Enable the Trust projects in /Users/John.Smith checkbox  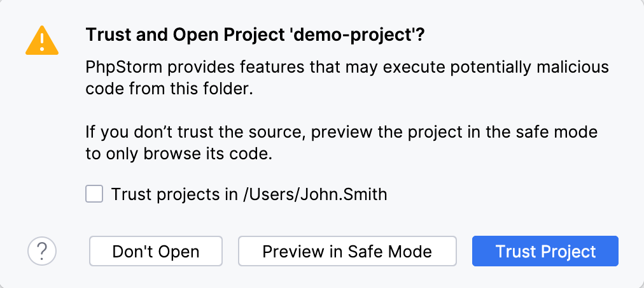tap(94, 194)
